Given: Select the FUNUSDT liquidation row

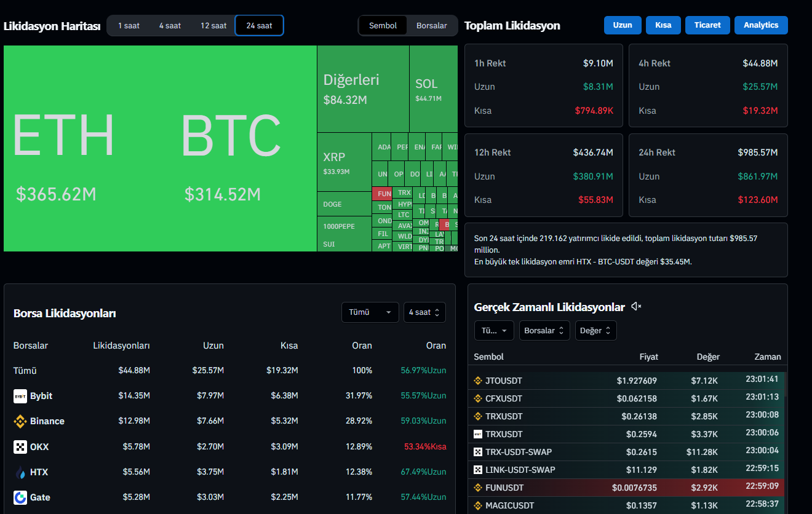Looking at the screenshot, I should click(627, 488).
